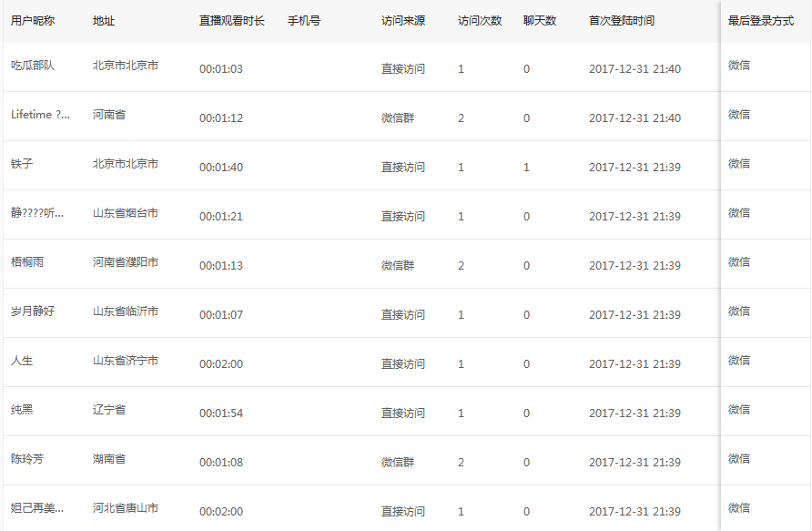Click watch duration 00:01:07

pos(221,315)
